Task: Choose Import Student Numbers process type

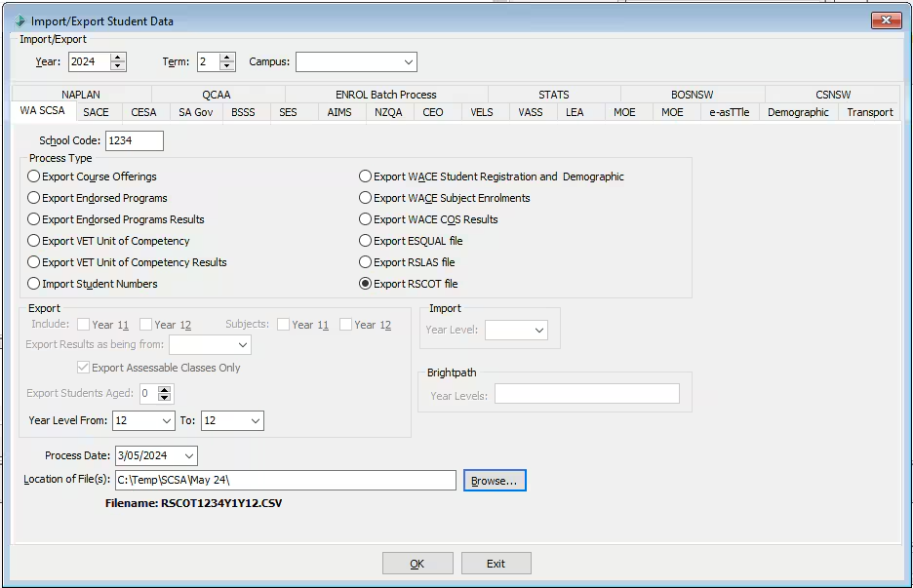Action: (x=33, y=283)
